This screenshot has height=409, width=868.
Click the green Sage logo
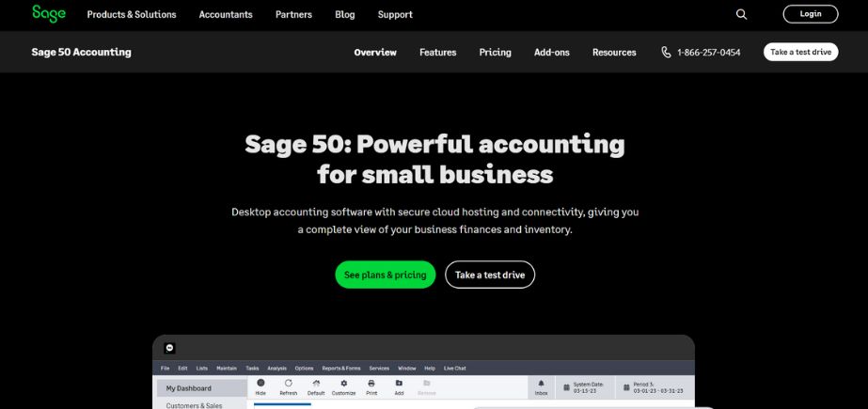click(x=49, y=13)
